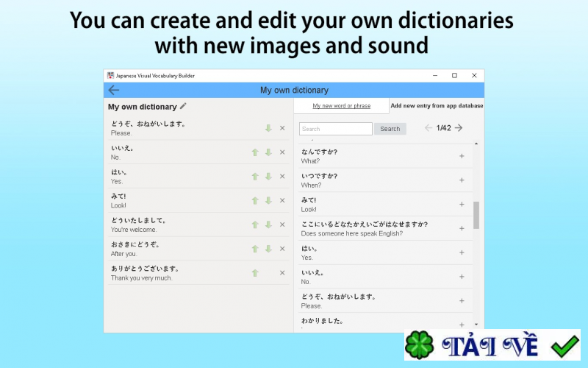Move 'After you.' entry down
Image resolution: width=588 pixels, height=368 pixels.
coord(268,249)
